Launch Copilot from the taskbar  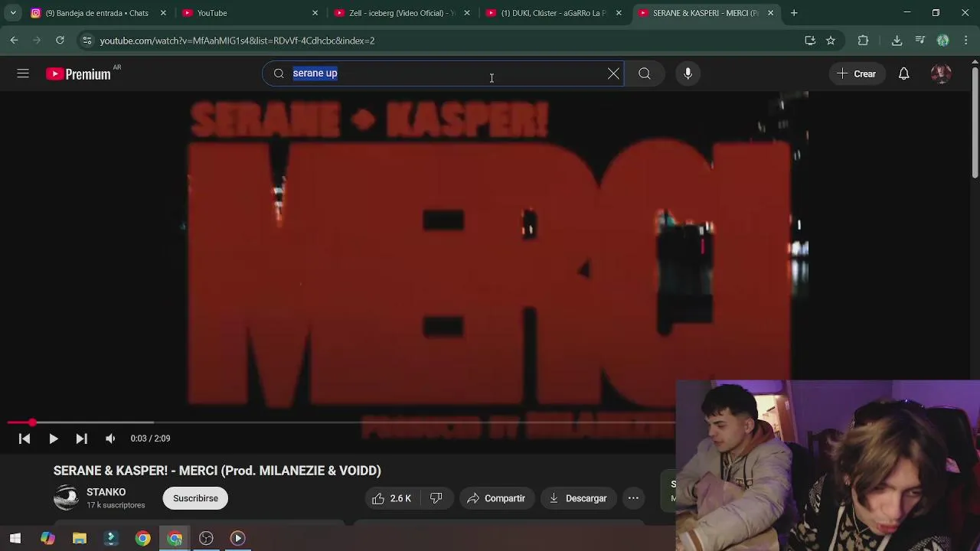coord(47,539)
